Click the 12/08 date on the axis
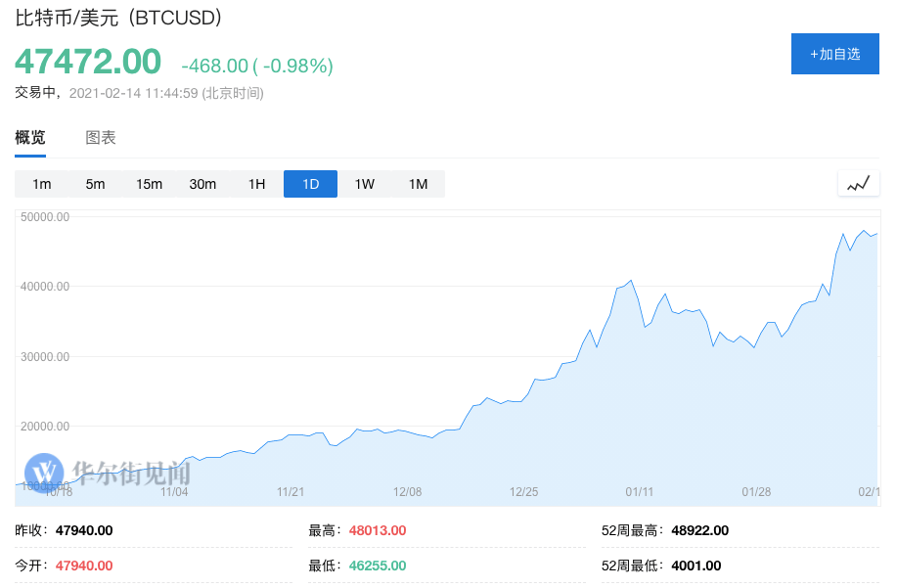The width and height of the screenshot is (897, 588). pos(407,491)
